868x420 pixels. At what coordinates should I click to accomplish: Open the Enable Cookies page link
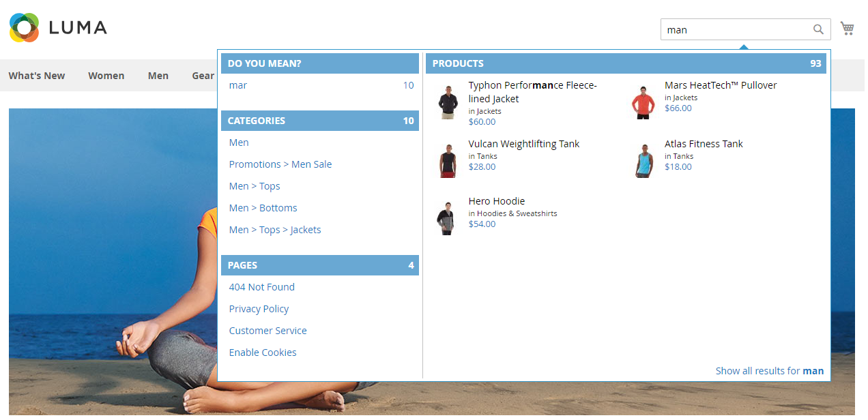[x=263, y=352]
